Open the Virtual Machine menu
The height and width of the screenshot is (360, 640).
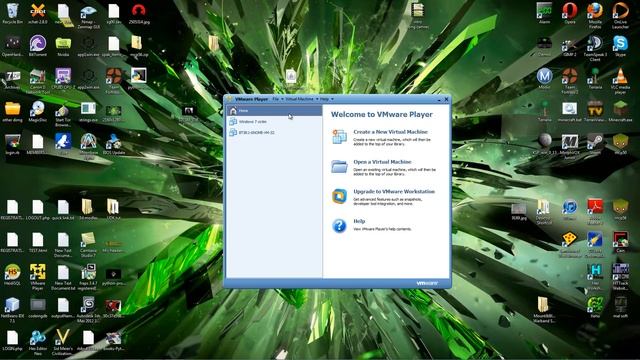302,99
